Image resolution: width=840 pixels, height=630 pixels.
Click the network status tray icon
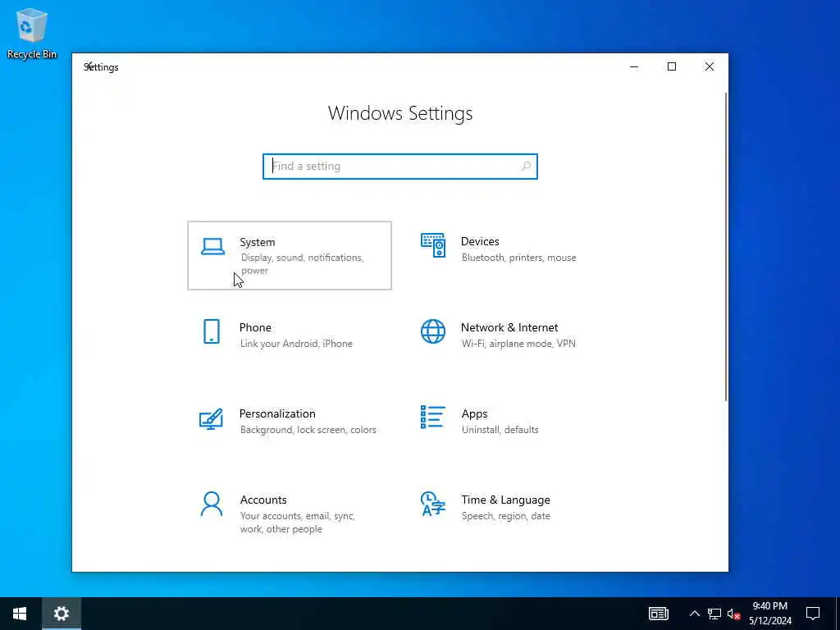pos(714,614)
